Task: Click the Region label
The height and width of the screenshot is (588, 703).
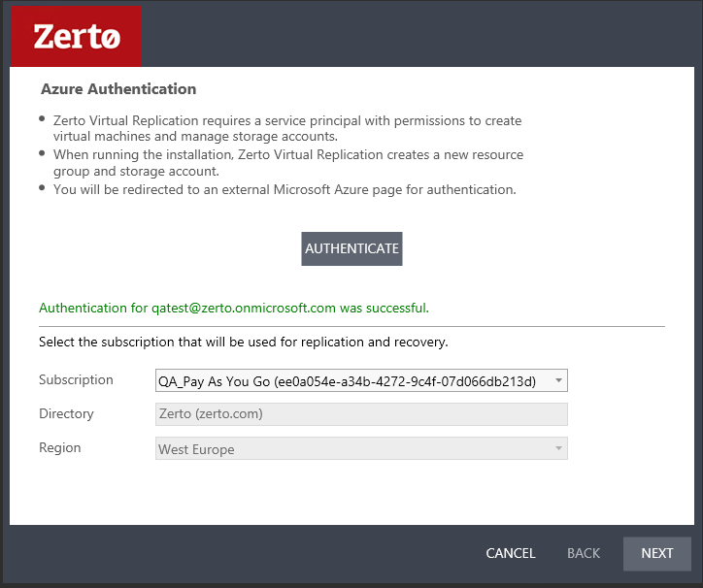Action: pos(59,447)
